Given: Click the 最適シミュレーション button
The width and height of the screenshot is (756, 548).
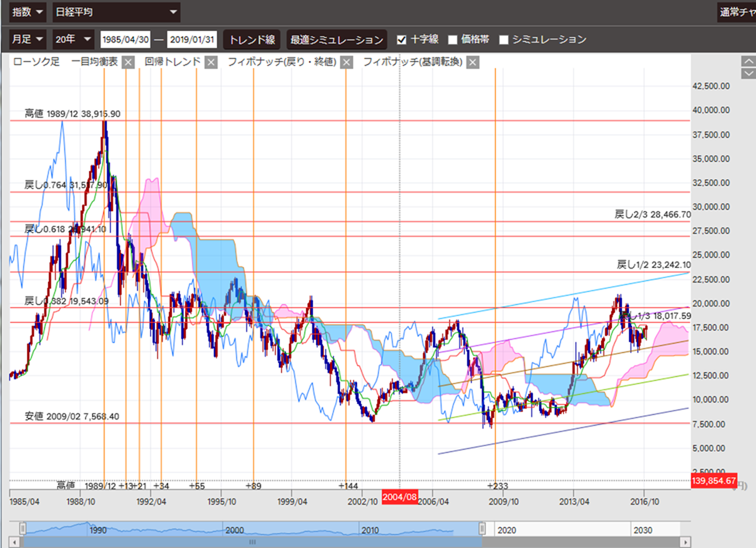Looking at the screenshot, I should pyautogui.click(x=336, y=39).
